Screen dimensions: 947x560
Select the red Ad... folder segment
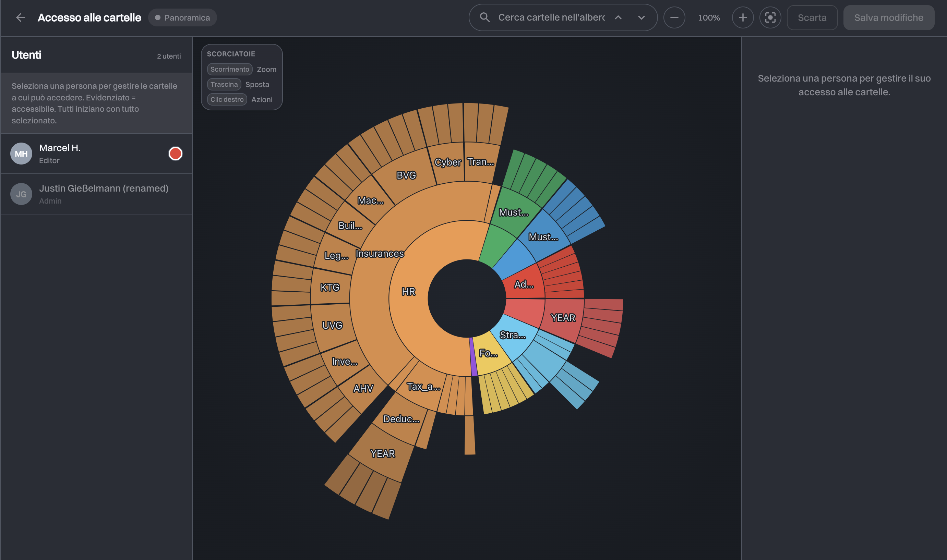(x=524, y=284)
